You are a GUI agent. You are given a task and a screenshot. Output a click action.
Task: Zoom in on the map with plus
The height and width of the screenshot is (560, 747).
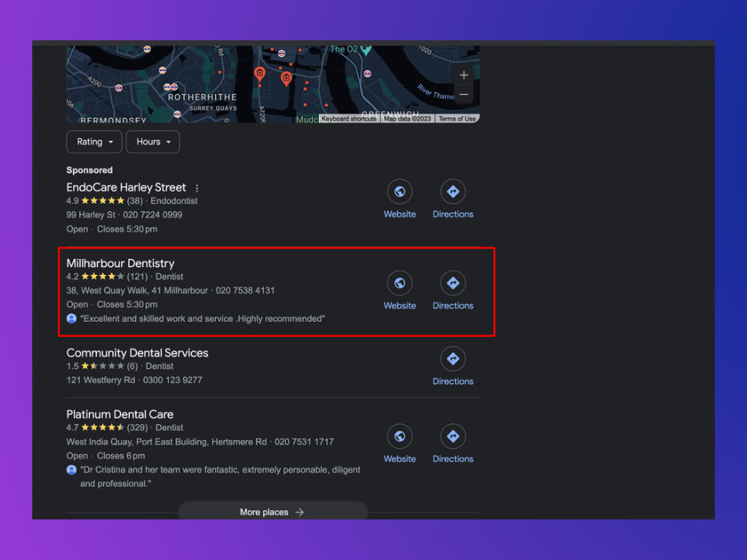(x=464, y=75)
